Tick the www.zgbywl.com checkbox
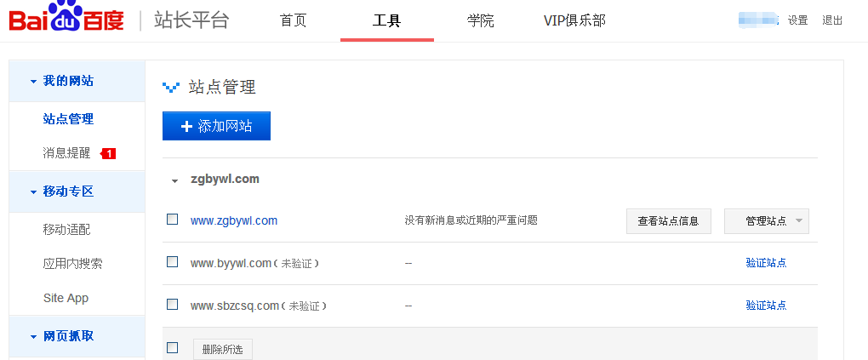 [x=172, y=220]
